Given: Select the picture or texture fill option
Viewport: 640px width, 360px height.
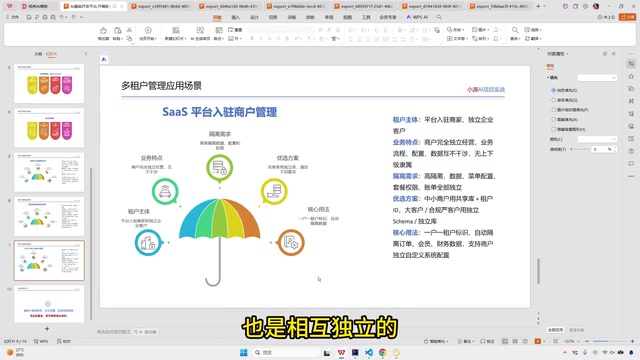Looking at the screenshot, I should (x=553, y=110).
